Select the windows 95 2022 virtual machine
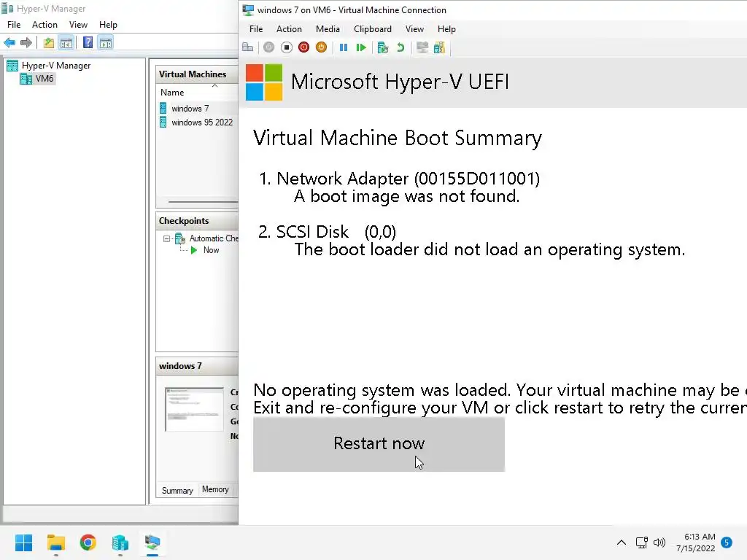This screenshot has width=747, height=560. 198,122
